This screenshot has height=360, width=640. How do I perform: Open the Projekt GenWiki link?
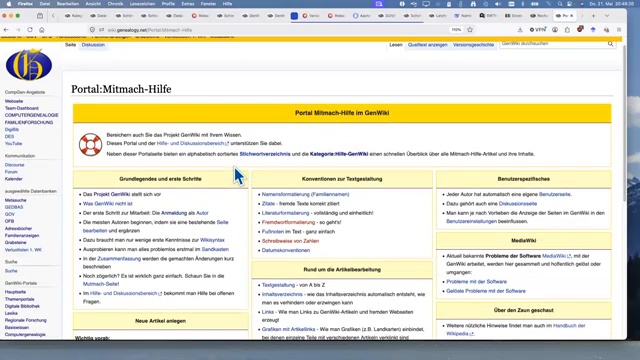(111, 194)
